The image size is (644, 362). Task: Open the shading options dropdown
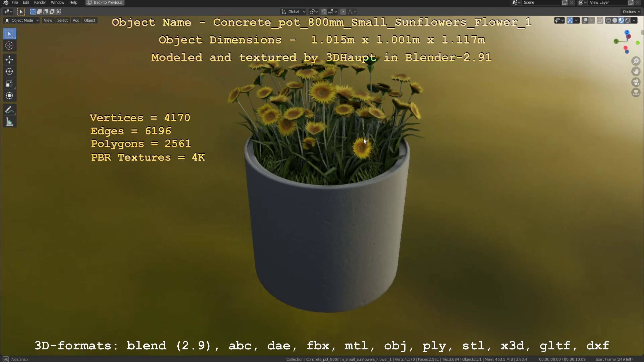point(634,20)
